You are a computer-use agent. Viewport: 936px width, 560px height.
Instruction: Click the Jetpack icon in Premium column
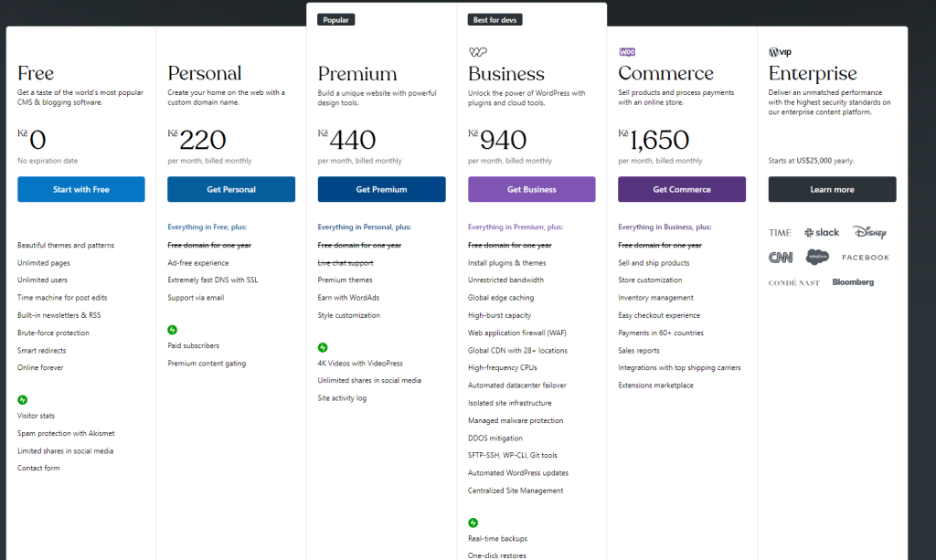click(323, 347)
